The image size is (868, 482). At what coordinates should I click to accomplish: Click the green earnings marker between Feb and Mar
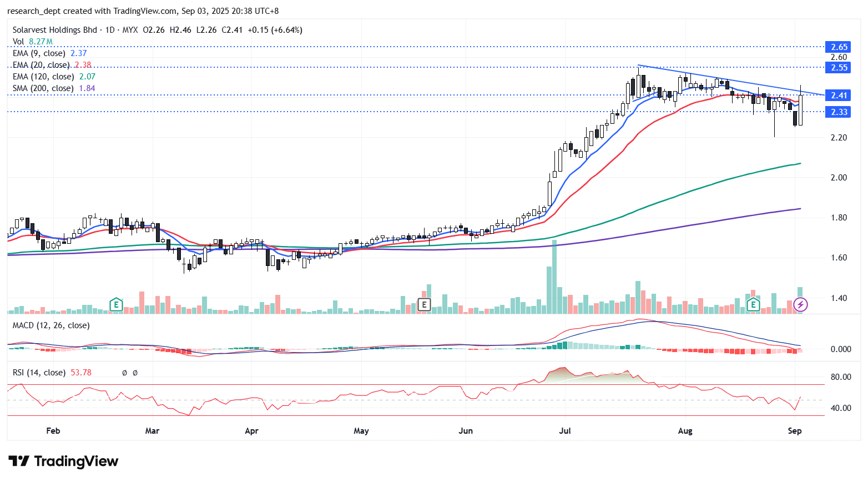tap(115, 304)
